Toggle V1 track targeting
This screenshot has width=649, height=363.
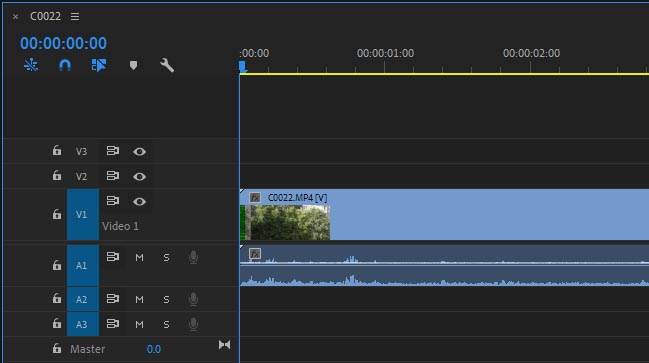(83, 214)
